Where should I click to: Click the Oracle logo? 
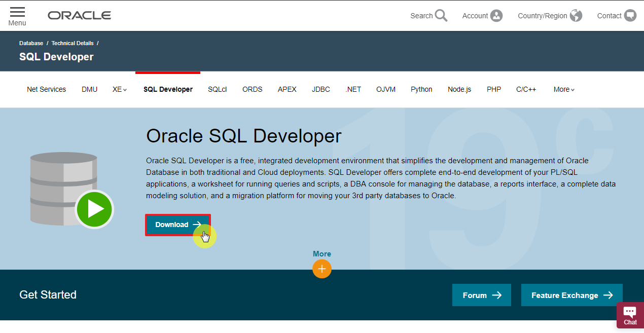click(x=80, y=16)
